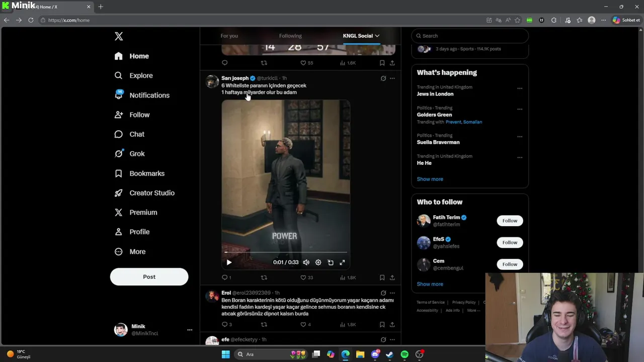Image resolution: width=644 pixels, height=362 pixels.
Task: Click the Premium X icon in sidebar
Action: 119,212
